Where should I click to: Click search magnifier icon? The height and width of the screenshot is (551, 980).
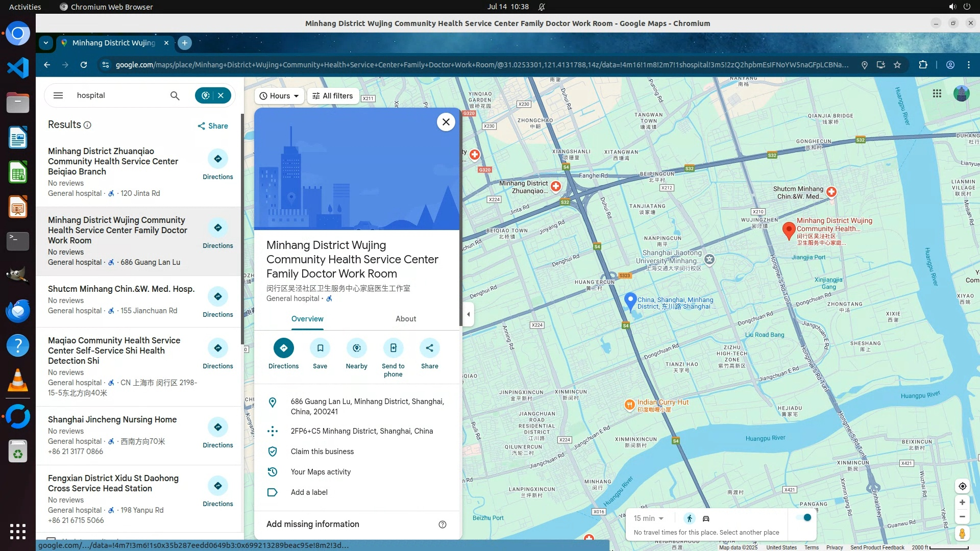tap(175, 95)
